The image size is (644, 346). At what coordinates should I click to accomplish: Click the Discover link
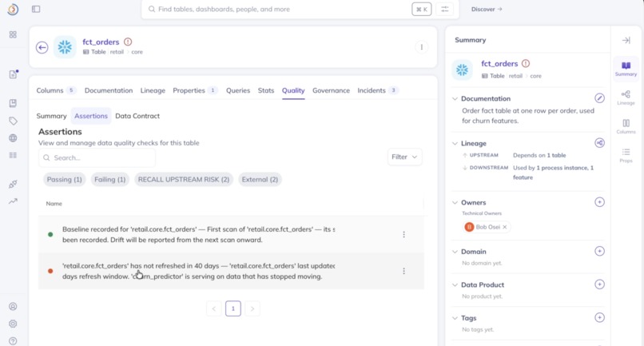(487, 9)
